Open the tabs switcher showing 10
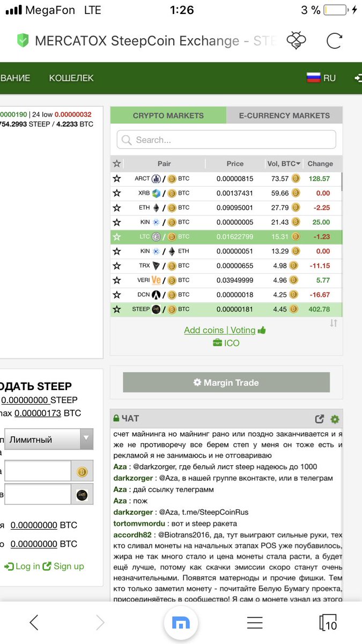This screenshot has height=644, width=362. [x=328, y=623]
